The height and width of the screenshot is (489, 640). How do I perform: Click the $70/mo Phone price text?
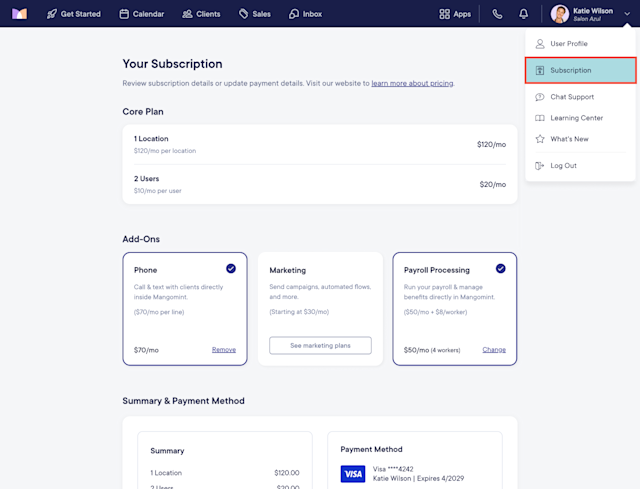point(146,350)
